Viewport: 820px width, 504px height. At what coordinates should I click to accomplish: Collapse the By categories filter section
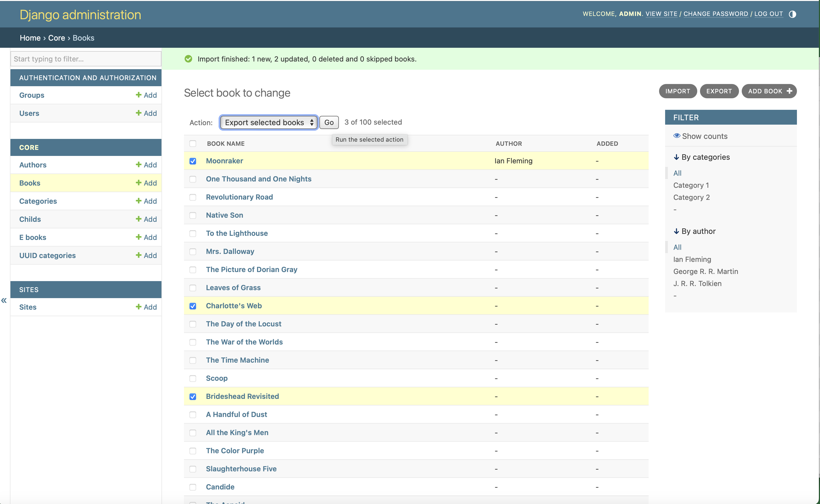click(702, 157)
